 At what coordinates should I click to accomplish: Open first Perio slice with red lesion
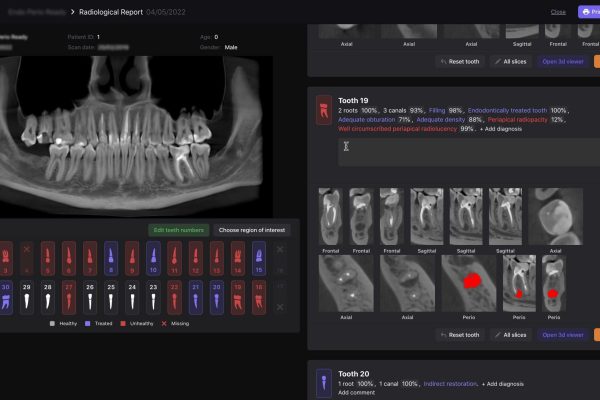(469, 283)
